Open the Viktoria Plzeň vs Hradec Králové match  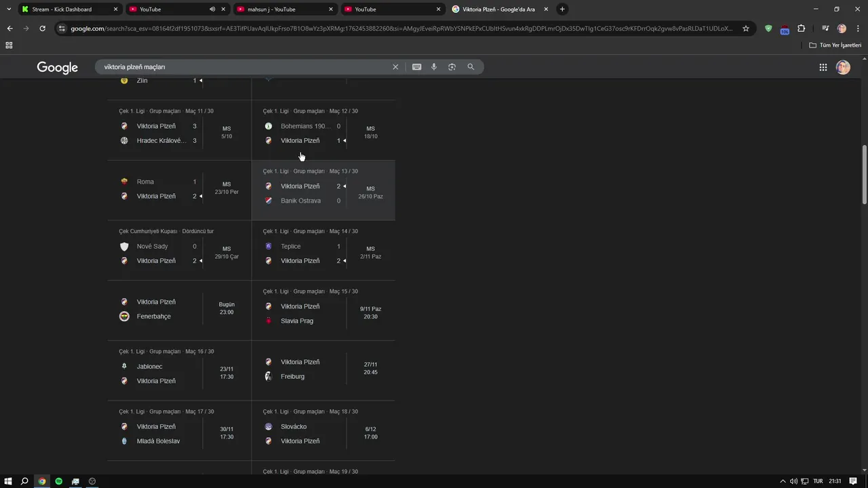pos(179,130)
